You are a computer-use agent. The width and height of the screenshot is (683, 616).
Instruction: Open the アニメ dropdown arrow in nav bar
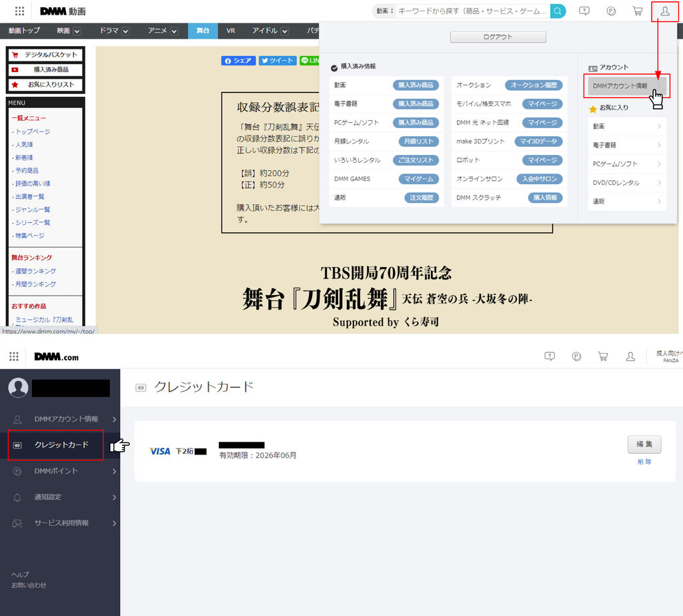pyautogui.click(x=174, y=31)
